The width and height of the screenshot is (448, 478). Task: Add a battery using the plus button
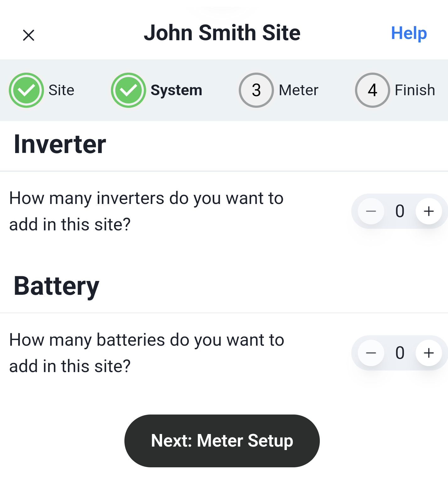coord(429,353)
